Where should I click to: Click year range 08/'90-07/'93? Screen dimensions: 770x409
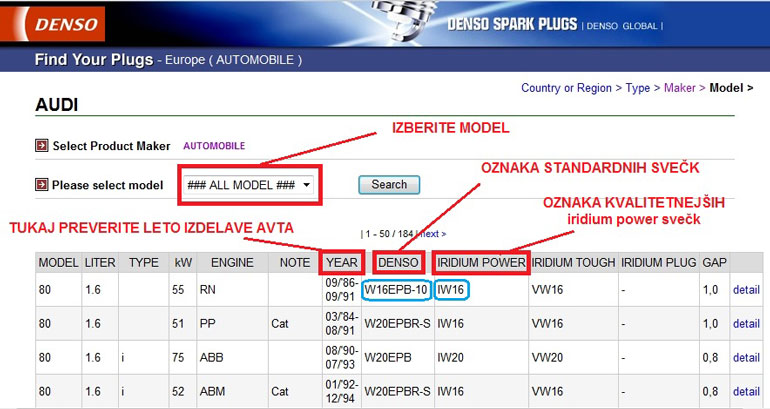(x=341, y=357)
